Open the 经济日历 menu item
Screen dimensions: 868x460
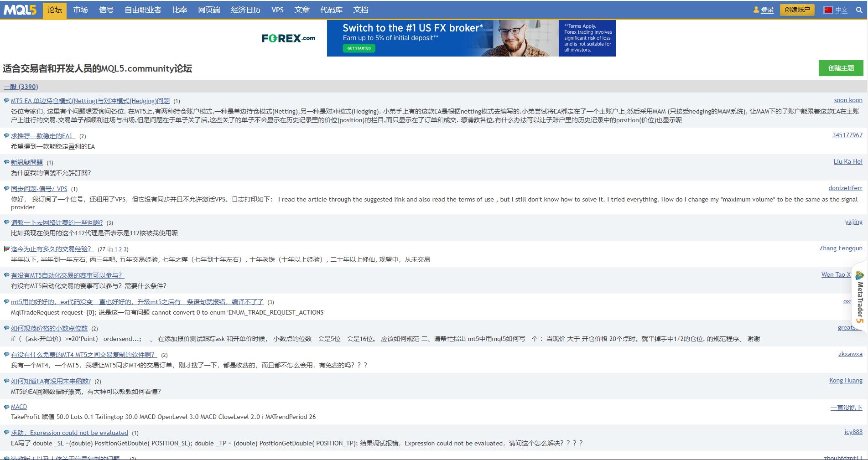tap(245, 10)
